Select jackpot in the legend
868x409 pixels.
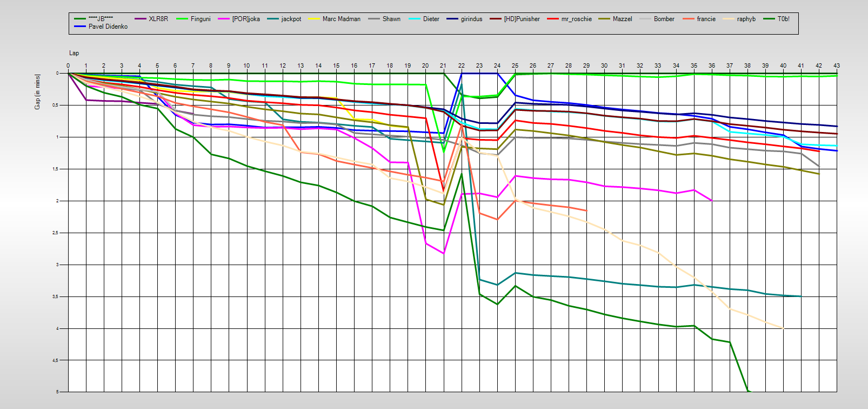click(x=291, y=19)
